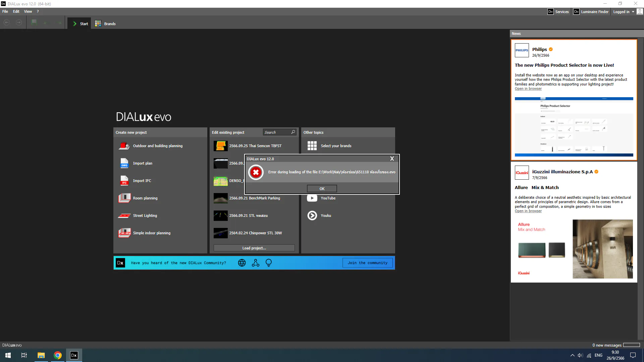644x362 pixels.
Task: Close the DIALux evo 12.0 error dialog
Action: [392, 159]
